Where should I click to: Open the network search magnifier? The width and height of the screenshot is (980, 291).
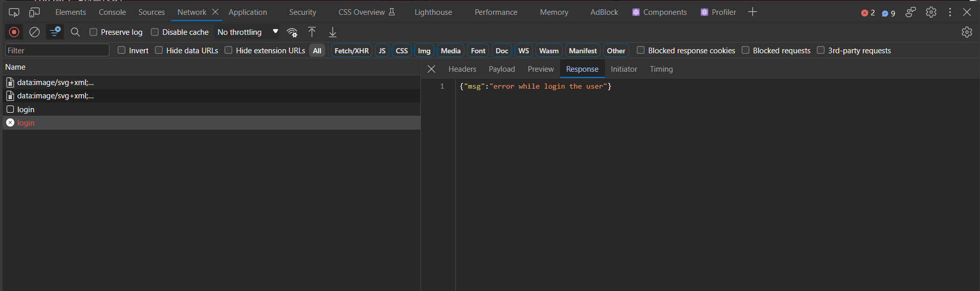[x=75, y=32]
